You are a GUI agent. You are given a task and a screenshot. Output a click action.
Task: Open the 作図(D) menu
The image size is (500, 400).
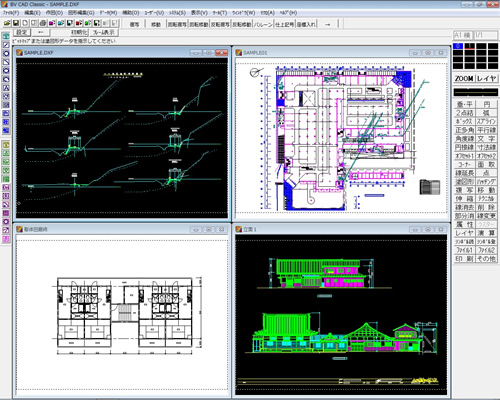coord(54,13)
